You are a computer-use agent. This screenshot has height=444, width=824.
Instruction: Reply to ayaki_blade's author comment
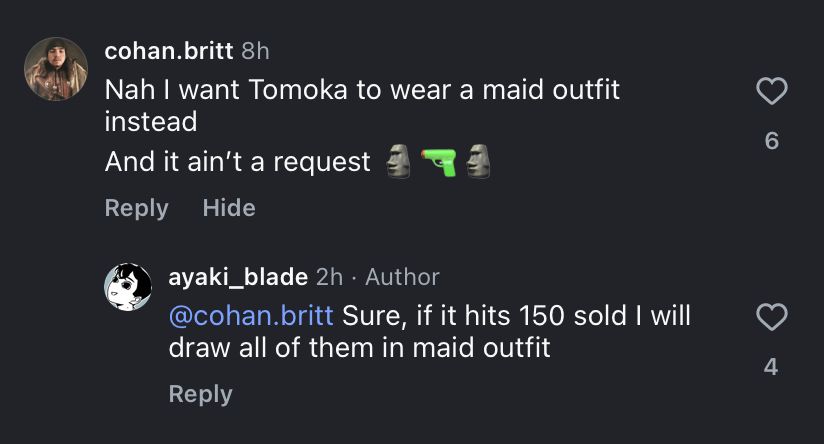(201, 394)
